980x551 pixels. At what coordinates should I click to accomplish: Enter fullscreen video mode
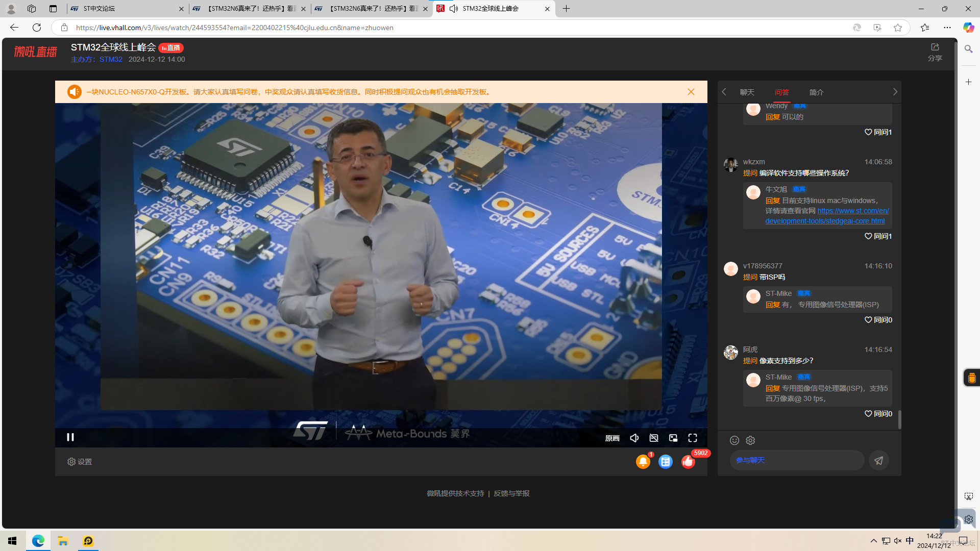693,438
